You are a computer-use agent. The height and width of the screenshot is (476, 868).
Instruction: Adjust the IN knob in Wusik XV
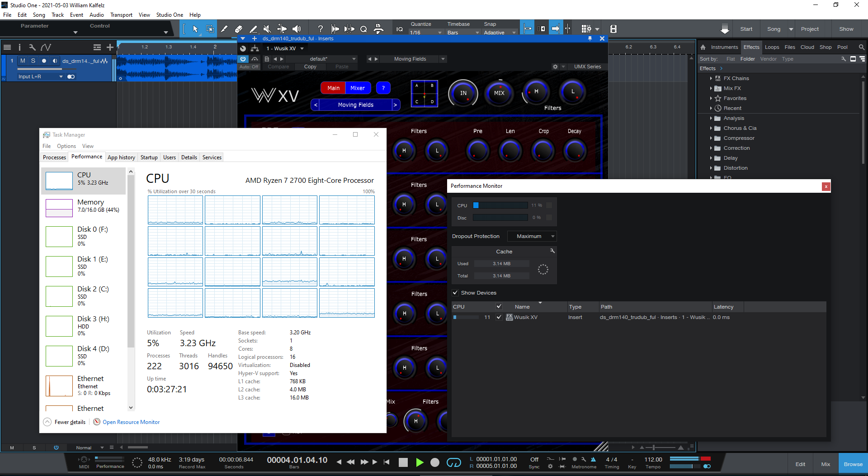[x=463, y=93]
